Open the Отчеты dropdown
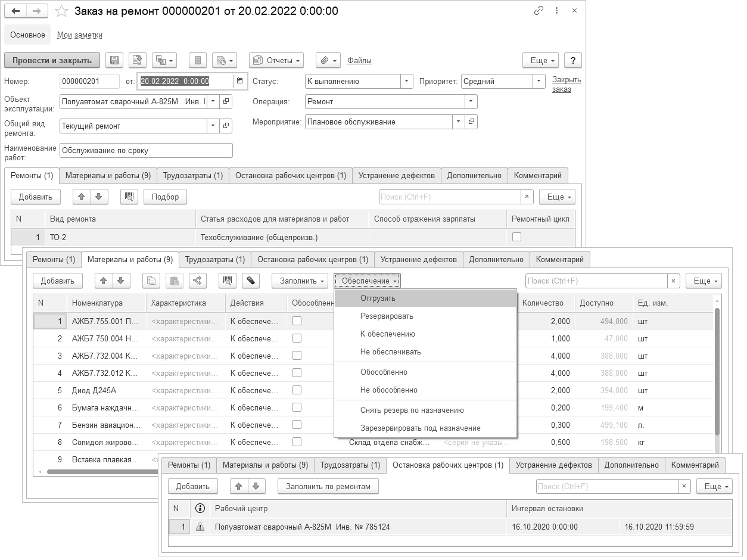This screenshot has height=560, width=747. point(276,60)
